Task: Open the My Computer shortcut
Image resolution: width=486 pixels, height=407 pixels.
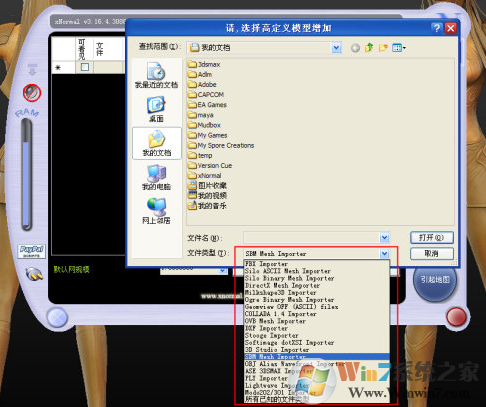Action: (x=156, y=178)
